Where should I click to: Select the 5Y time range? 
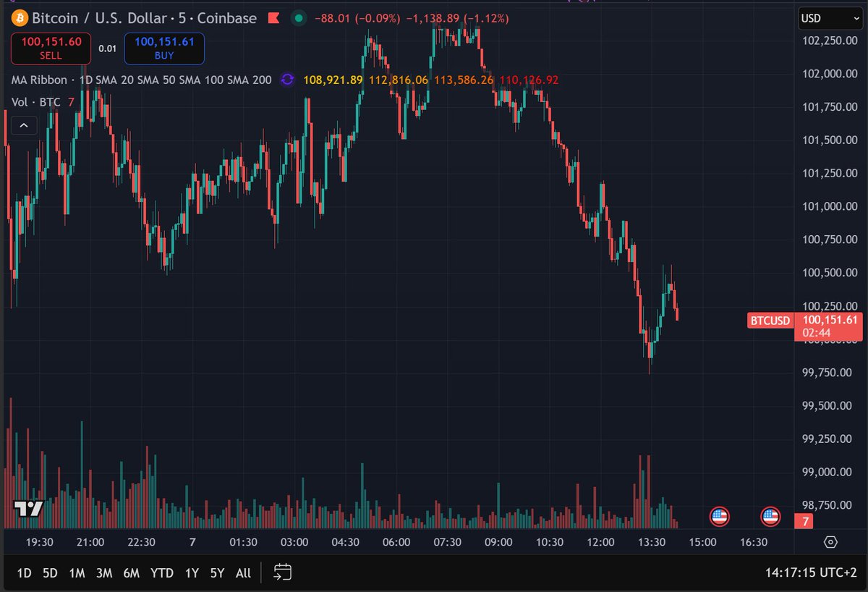click(x=217, y=572)
